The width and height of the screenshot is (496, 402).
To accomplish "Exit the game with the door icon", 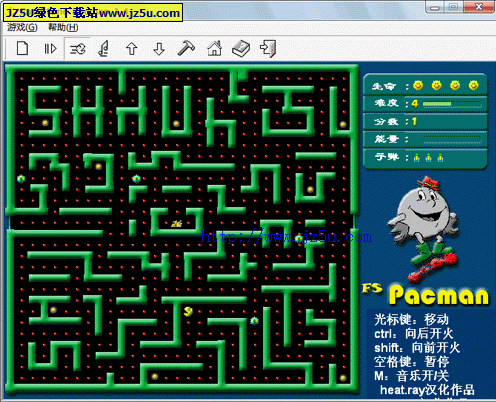I will [x=268, y=49].
